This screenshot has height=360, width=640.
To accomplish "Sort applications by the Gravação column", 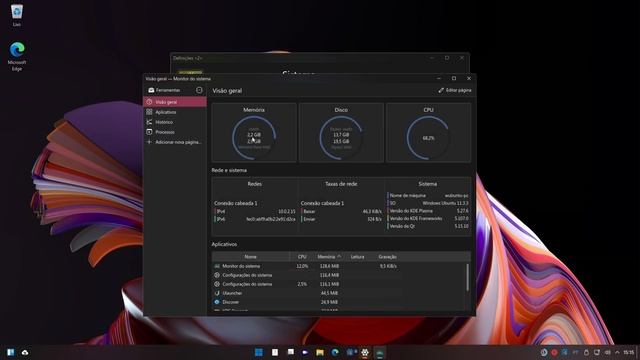I will point(387,257).
